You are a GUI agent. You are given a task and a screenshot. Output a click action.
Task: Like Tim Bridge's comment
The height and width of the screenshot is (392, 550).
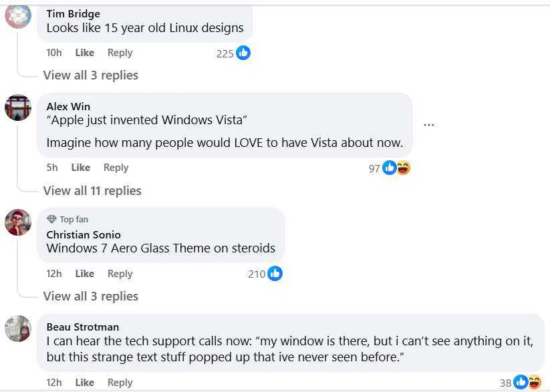pos(84,52)
